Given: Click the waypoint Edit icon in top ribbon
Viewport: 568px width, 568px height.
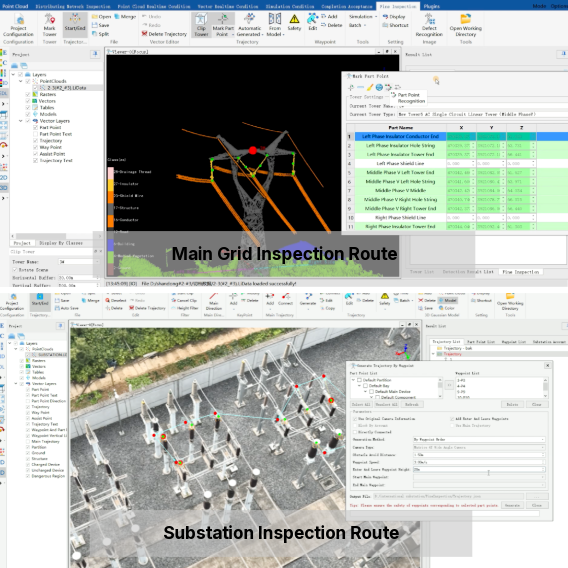Looking at the screenshot, I should coord(312,22).
